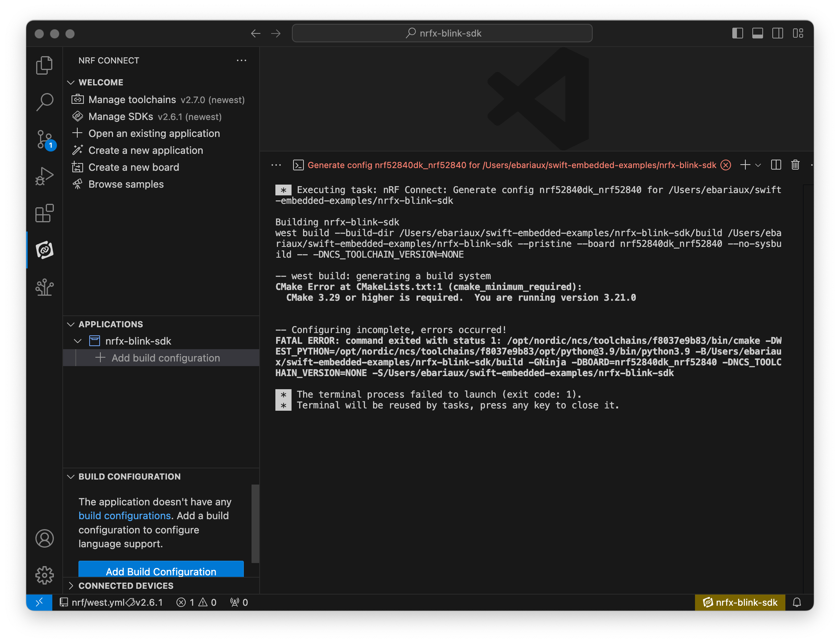840x643 pixels.
Task: Click the nrfx-blink-sdk yellow status bar item
Action: [x=740, y=602]
